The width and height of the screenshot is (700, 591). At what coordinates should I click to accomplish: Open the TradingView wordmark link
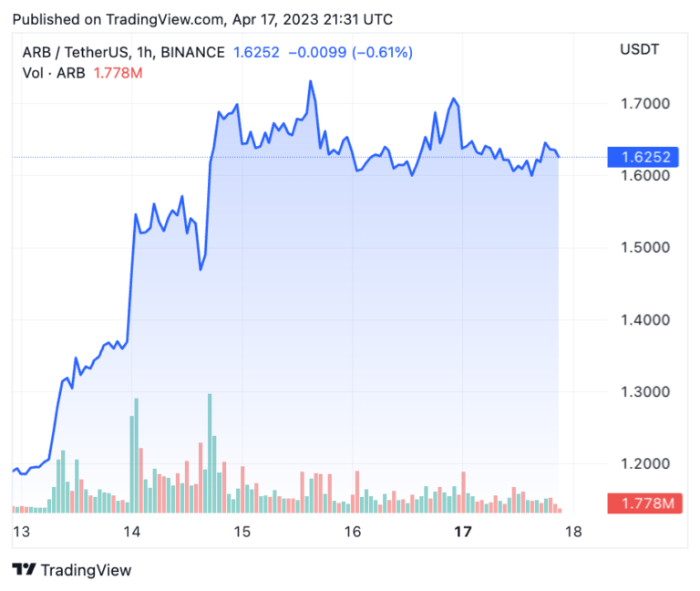[87, 570]
